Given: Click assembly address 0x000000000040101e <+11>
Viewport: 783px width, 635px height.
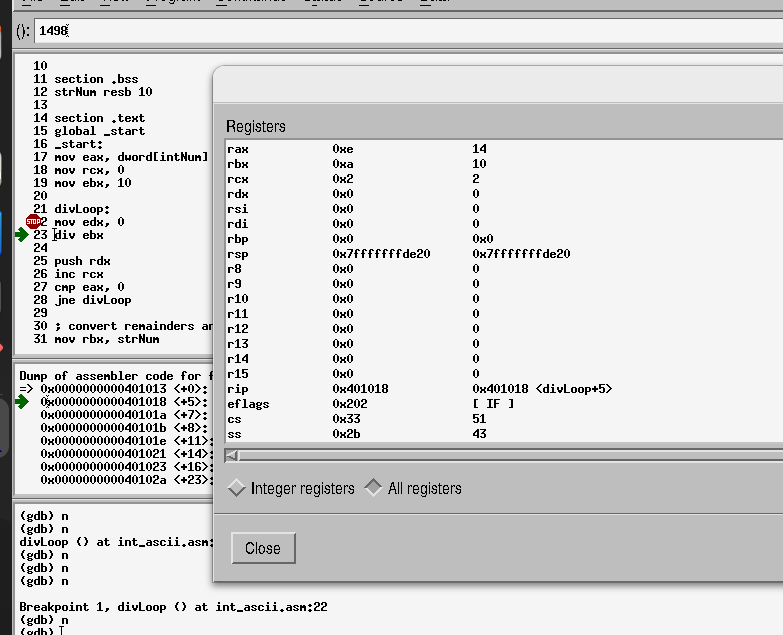Looking at the screenshot, I should point(127,441).
